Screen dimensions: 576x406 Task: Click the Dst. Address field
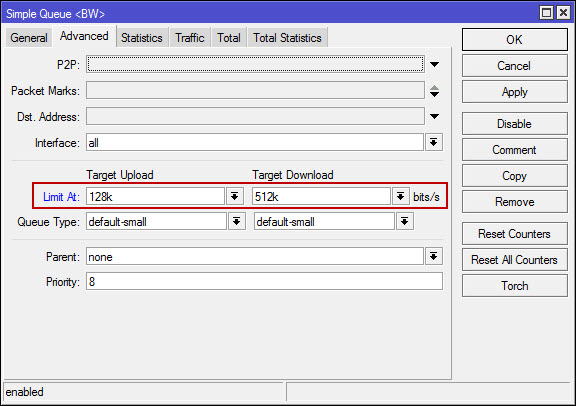click(255, 116)
